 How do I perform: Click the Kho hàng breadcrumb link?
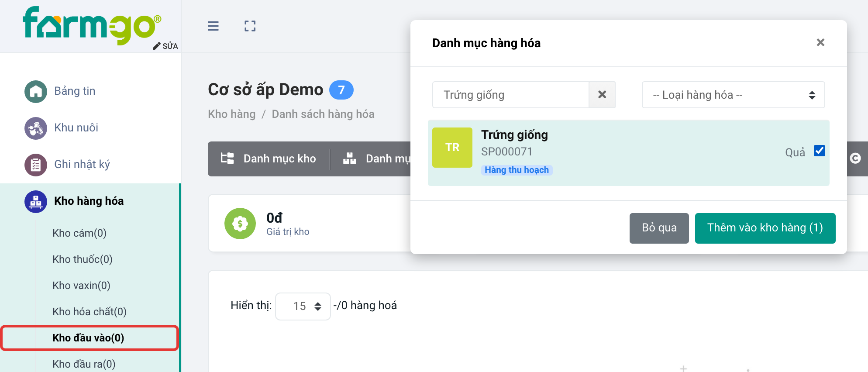tap(232, 114)
